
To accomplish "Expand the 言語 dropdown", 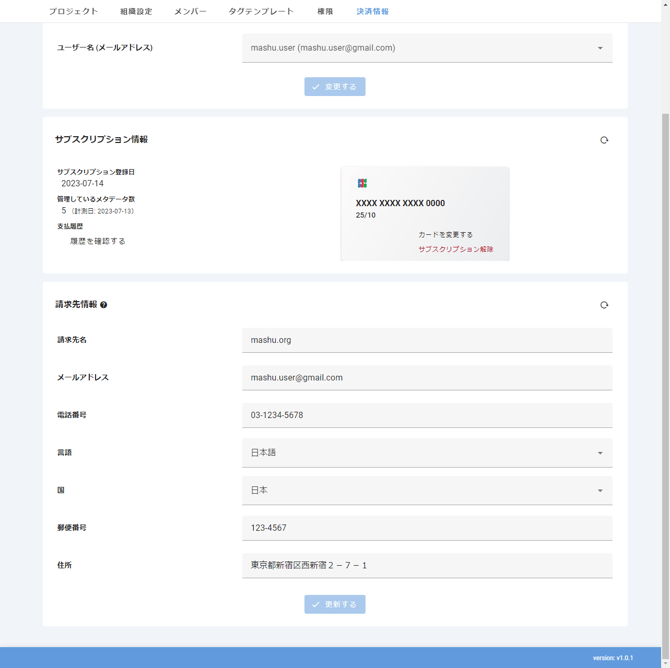I will [427, 453].
